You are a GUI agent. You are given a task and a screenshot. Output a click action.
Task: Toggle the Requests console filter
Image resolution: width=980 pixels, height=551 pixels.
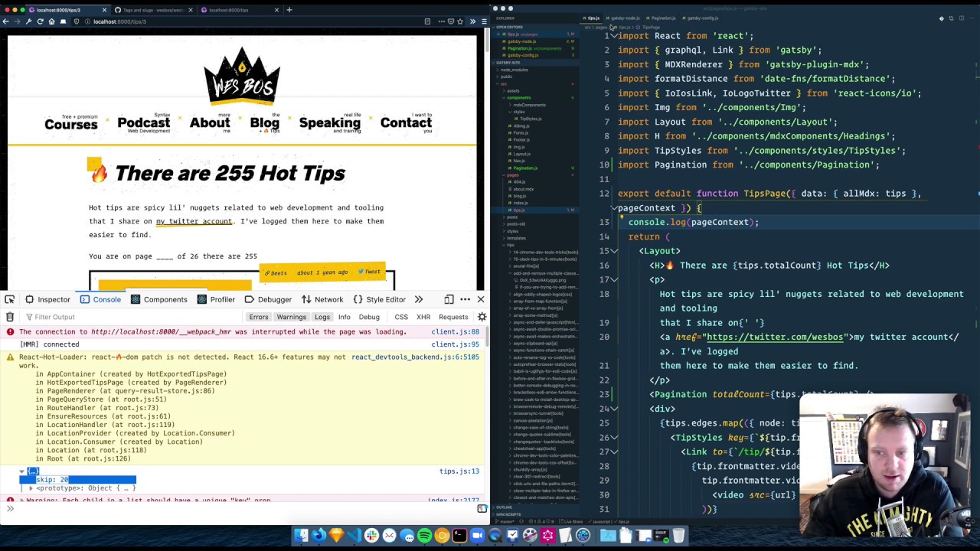[x=453, y=317]
